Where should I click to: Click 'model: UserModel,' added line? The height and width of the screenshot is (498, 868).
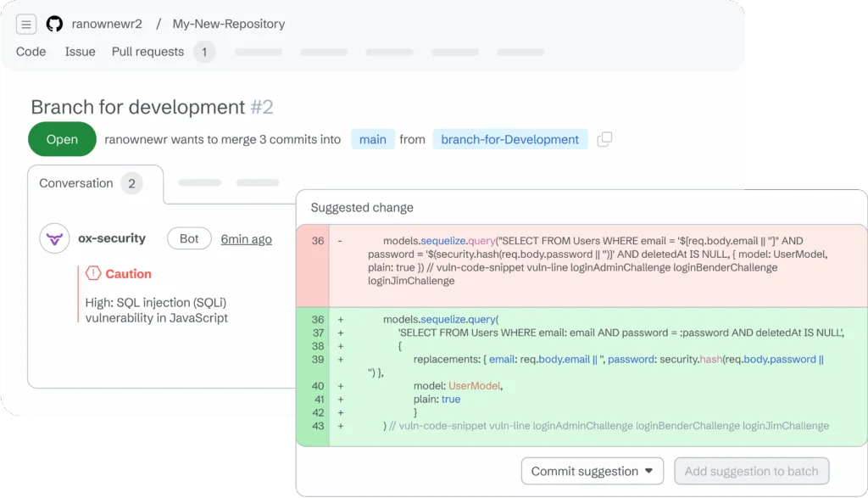(458, 386)
